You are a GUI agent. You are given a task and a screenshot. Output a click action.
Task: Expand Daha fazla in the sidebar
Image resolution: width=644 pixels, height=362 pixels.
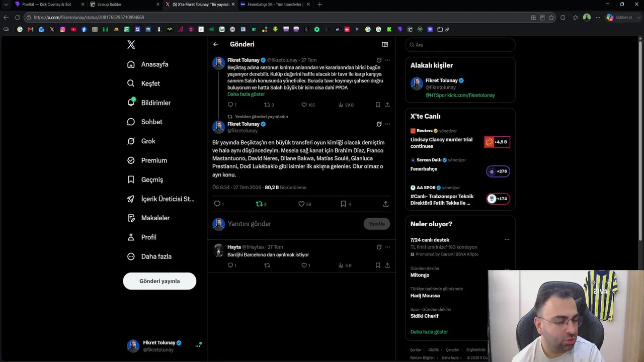[x=149, y=256]
